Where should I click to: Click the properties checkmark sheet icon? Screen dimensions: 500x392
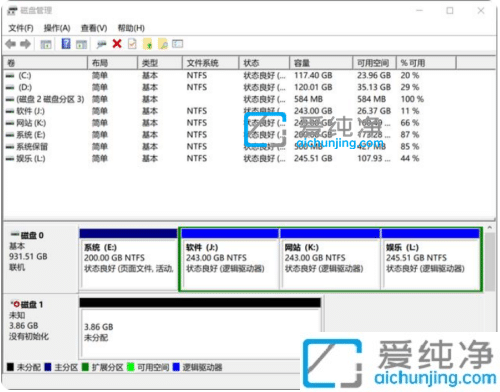[x=132, y=44]
